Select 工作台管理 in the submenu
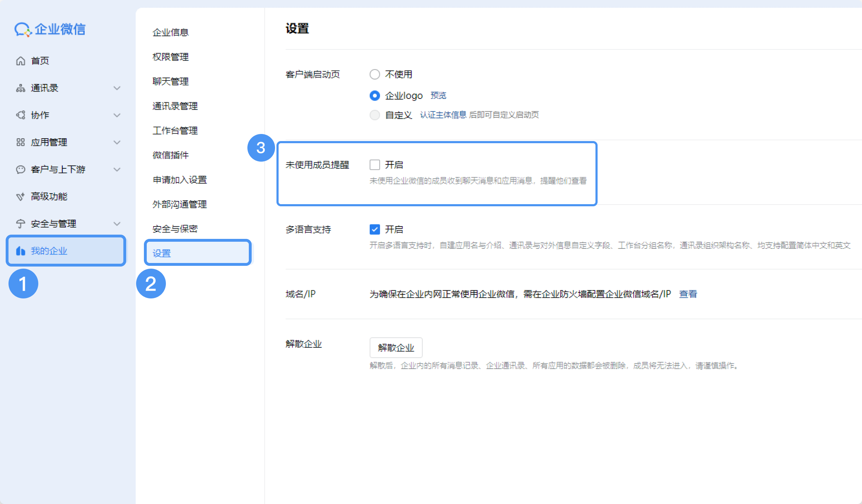The width and height of the screenshot is (862, 504). click(175, 131)
